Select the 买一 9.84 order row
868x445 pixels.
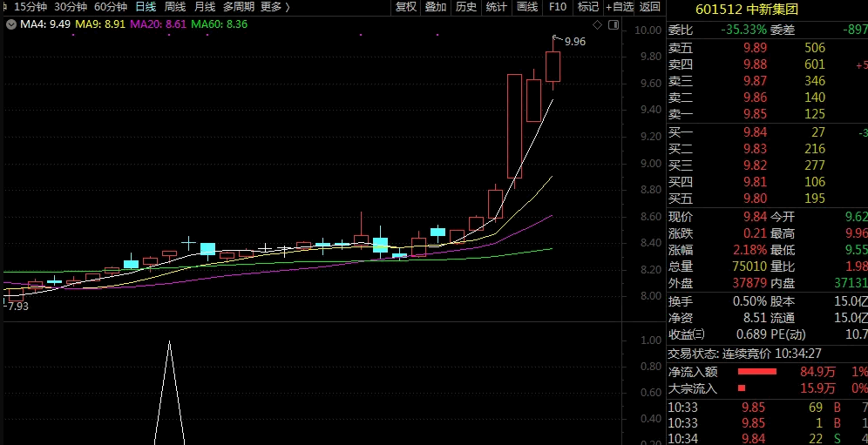pos(767,131)
